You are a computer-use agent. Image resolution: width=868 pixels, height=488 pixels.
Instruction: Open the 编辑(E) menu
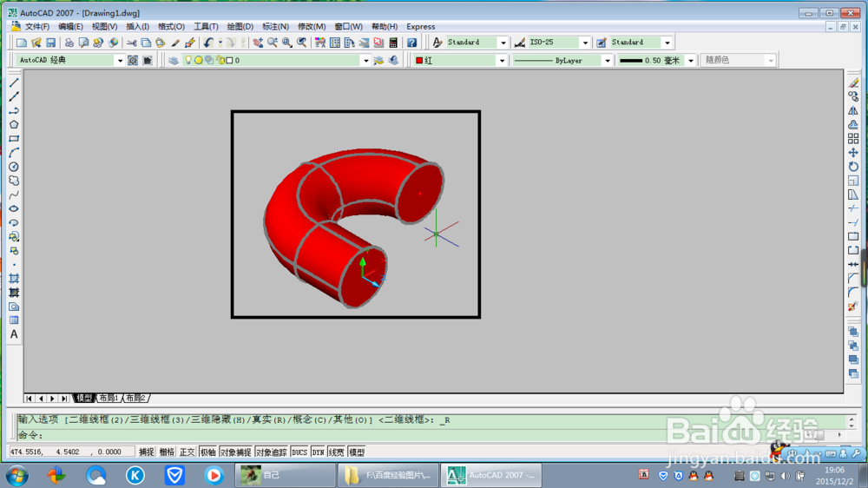click(x=70, y=27)
